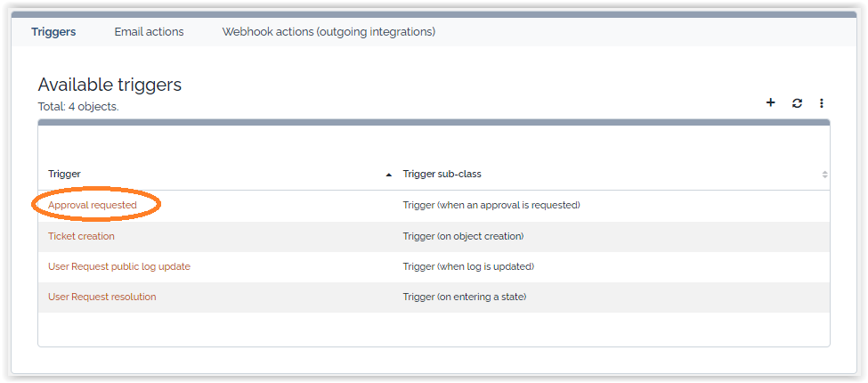The height and width of the screenshot is (383, 868).
Task: Select the 'on entering a state' cell
Action: click(x=465, y=297)
